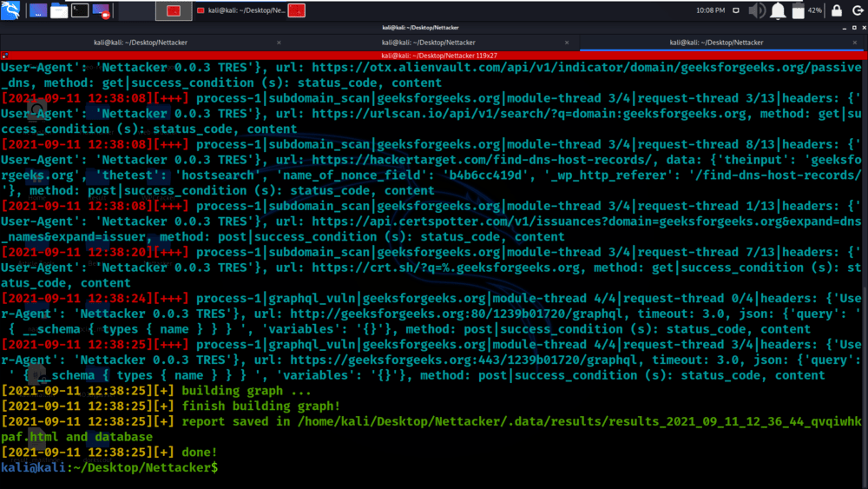Click the screen recorder panel icon

[102, 10]
